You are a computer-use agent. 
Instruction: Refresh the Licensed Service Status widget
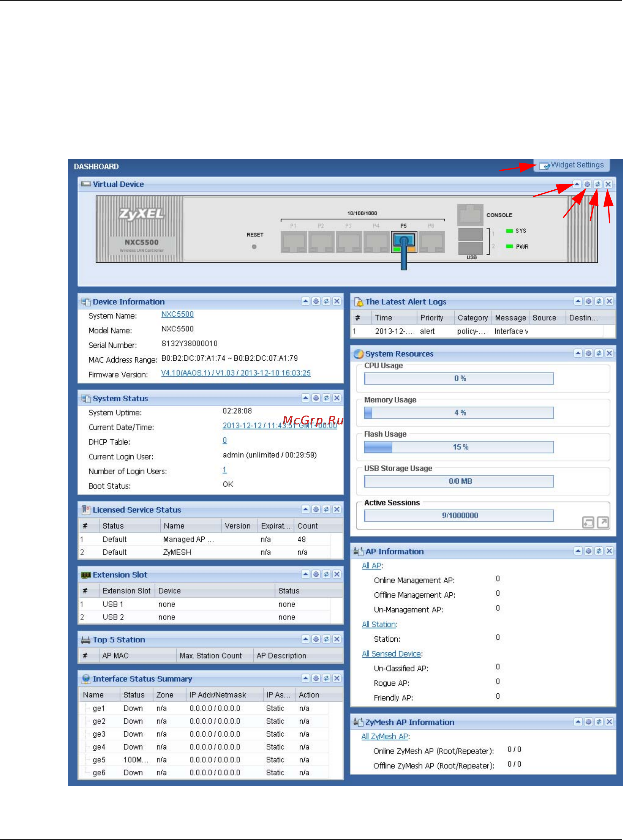coord(326,509)
